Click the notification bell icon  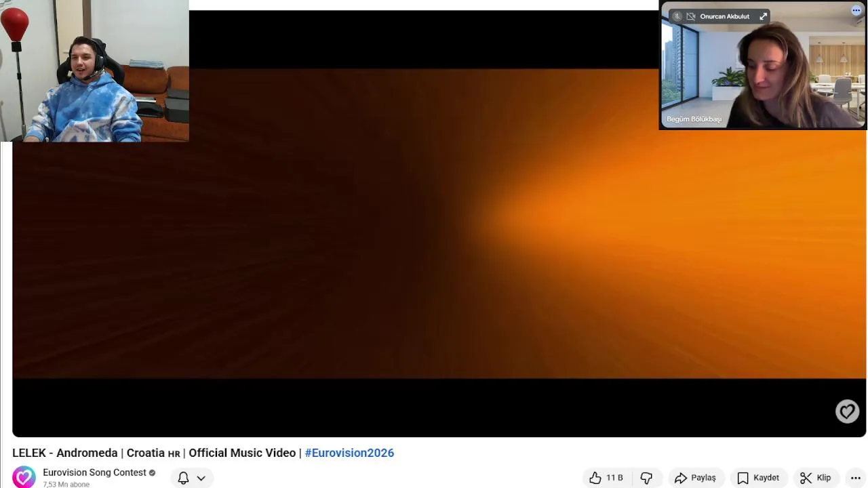(183, 478)
